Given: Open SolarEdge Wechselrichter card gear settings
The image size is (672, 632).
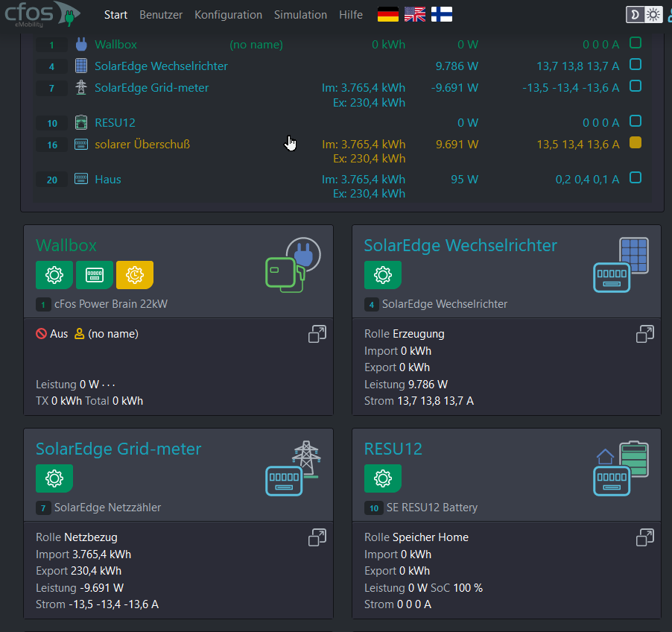Looking at the screenshot, I should (383, 275).
